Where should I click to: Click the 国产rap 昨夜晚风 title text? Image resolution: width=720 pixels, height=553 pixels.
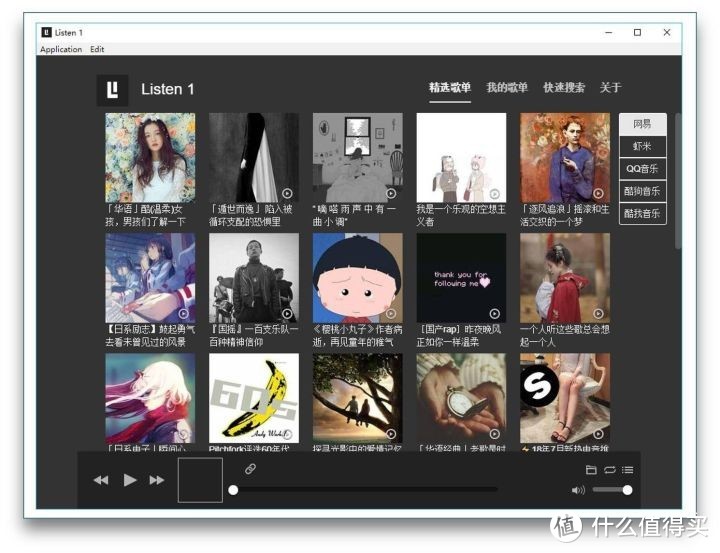459,336
